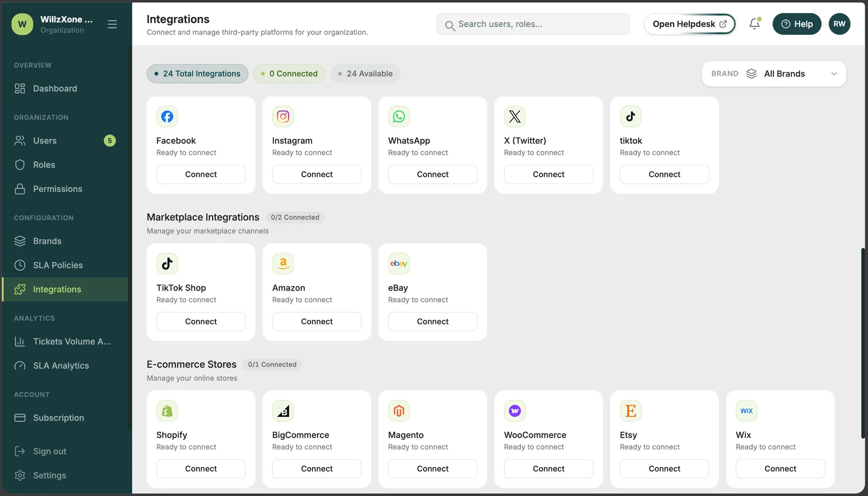868x496 pixels.
Task: Click the E-commerce Stores heading
Action: [192, 365]
